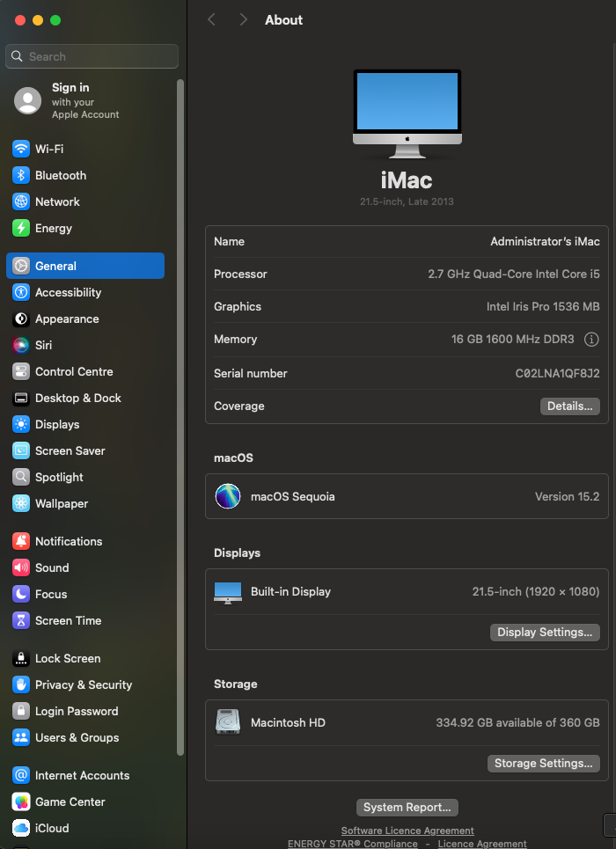Open Internet Accounts @ icon
The image size is (616, 849).
(x=21, y=775)
